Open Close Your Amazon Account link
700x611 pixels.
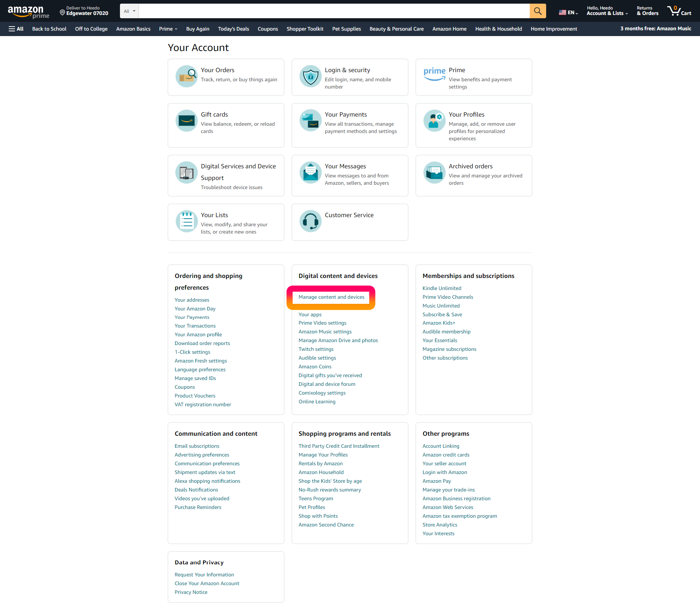(207, 583)
